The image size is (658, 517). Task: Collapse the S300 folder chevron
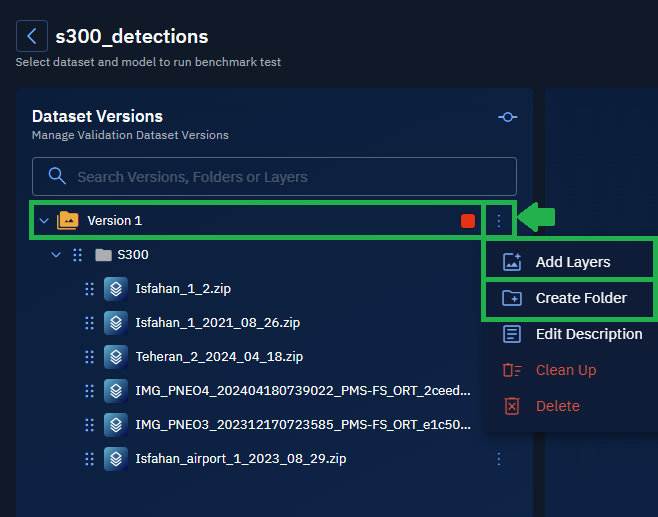56,255
